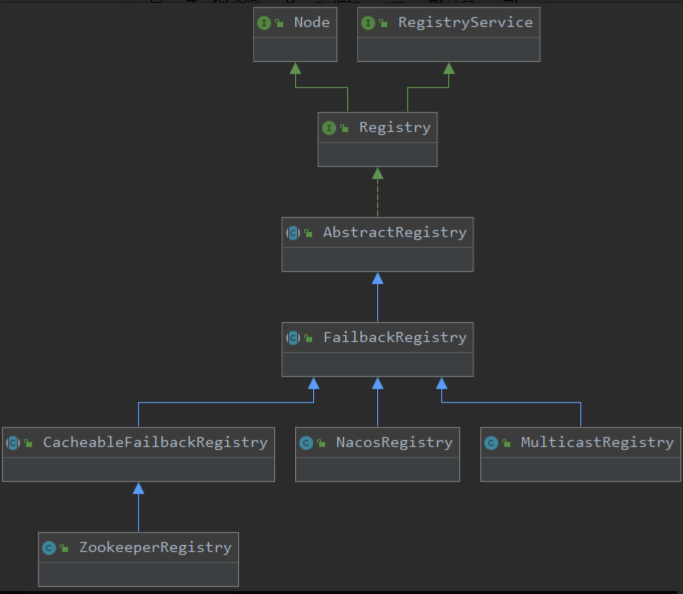This screenshot has height=594, width=683.
Task: Click the class icon beside MulticastRegistry
Action: [x=491, y=442]
